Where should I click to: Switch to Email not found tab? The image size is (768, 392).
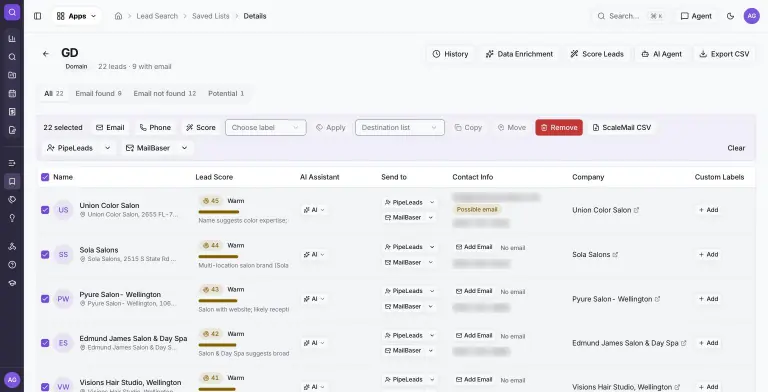click(x=165, y=94)
